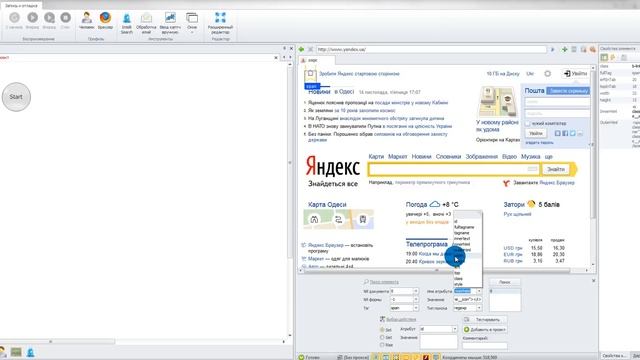The image size is (640, 360).
Task: Open the Карти link above search bar
Action: pos(376,157)
